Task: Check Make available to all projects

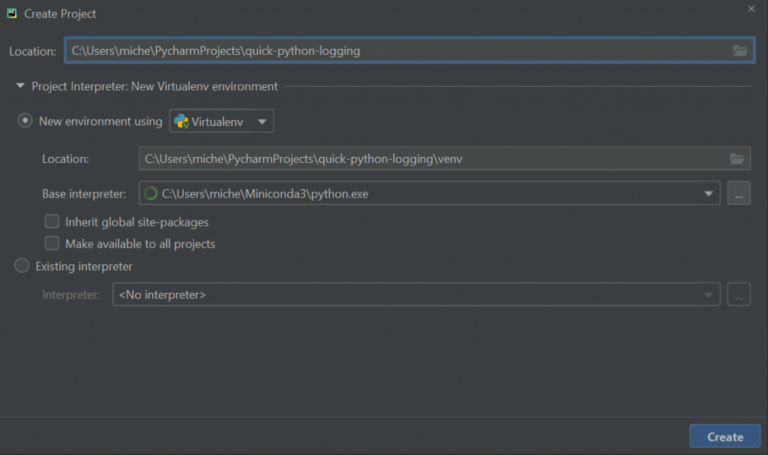Action: click(x=52, y=243)
